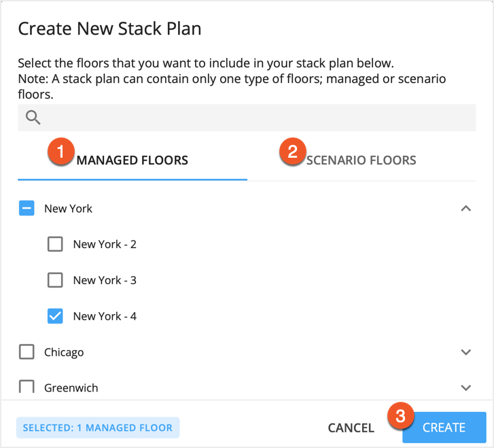Collapse the New York floor list
Viewport: 494px width, 448px height.
465,209
